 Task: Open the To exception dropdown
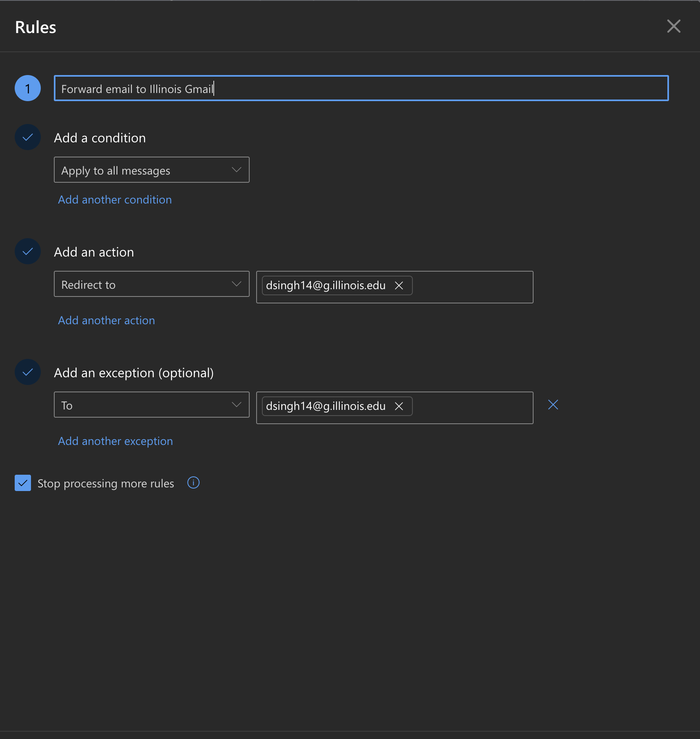click(x=151, y=405)
